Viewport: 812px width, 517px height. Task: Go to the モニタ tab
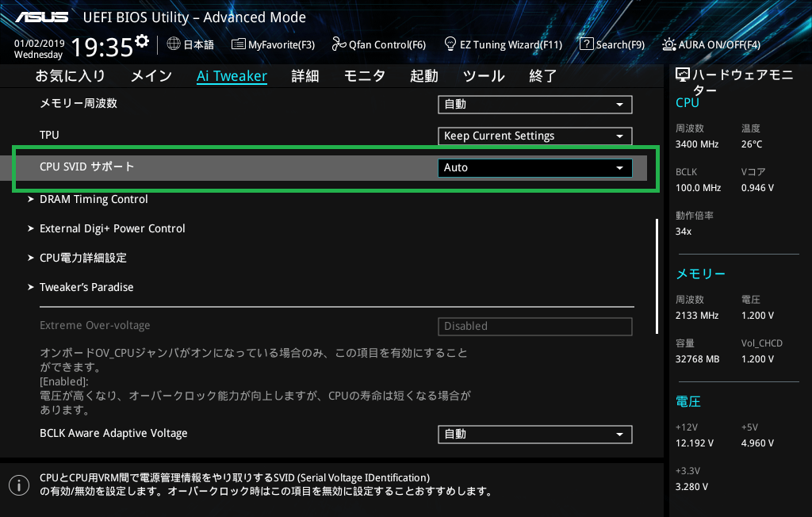(x=365, y=76)
